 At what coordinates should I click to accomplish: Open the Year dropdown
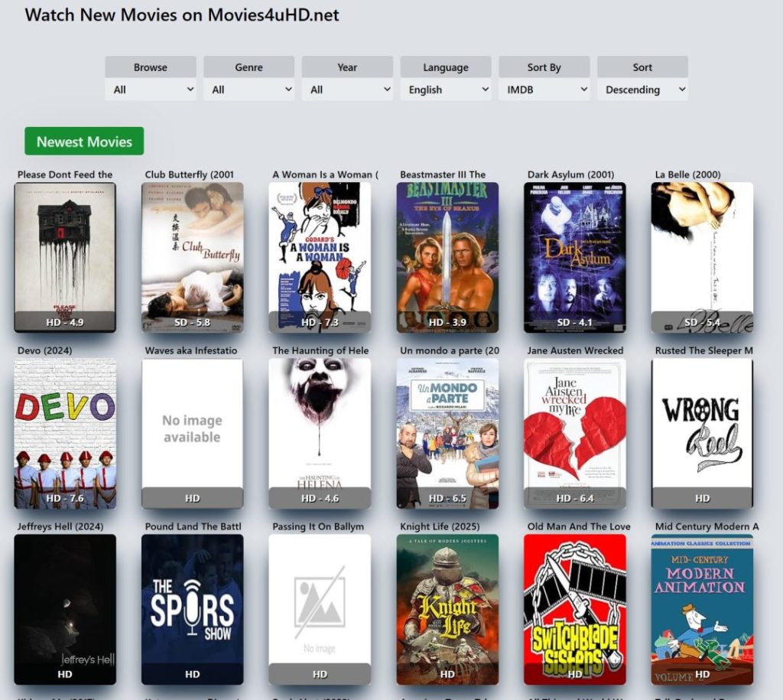347,90
